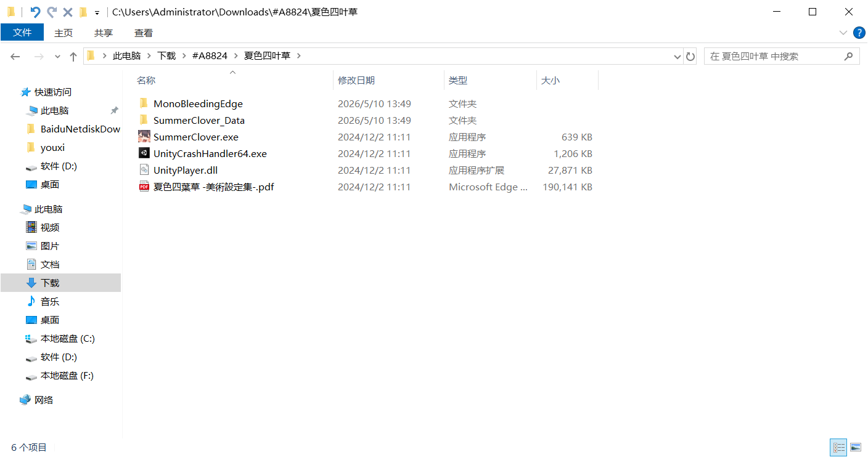Screen dimensions: 868x457
Task: Click the undo icon in title bar
Action: (36, 12)
